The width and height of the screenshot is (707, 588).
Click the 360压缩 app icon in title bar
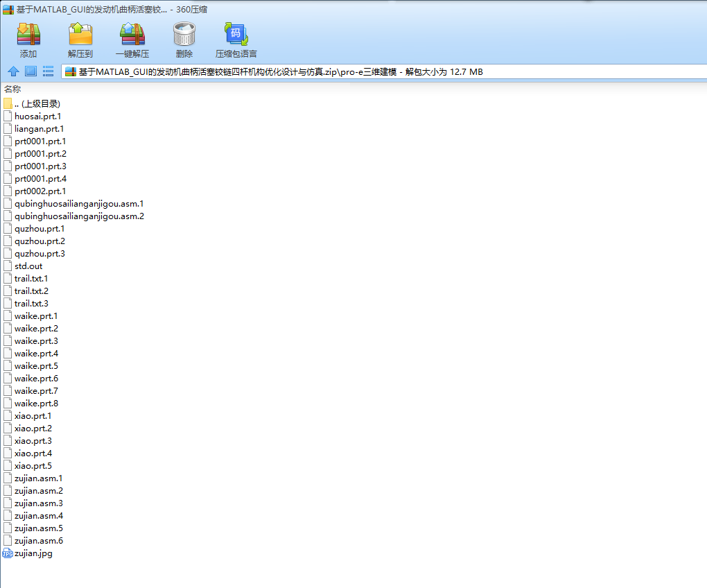tap(8, 10)
